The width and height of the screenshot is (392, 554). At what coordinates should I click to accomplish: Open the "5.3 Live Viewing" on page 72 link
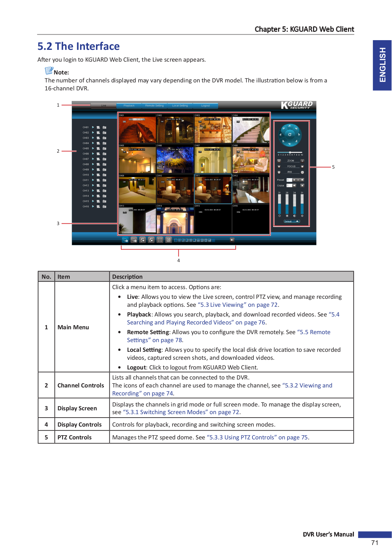click(x=238, y=305)
